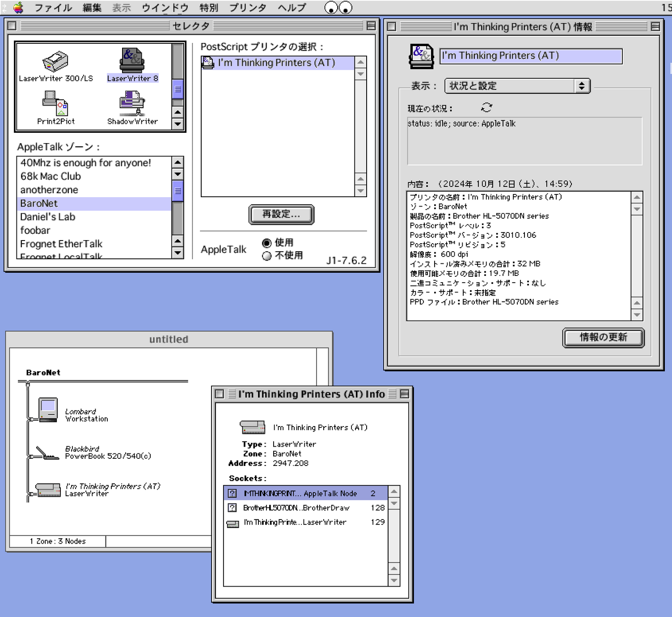
Task: Click printer info contents bottom down arrow
Action: (637, 315)
